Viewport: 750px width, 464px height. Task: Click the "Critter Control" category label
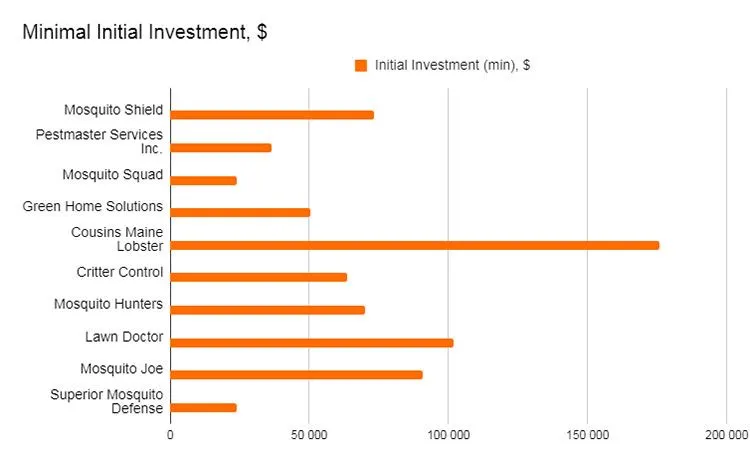(119, 271)
